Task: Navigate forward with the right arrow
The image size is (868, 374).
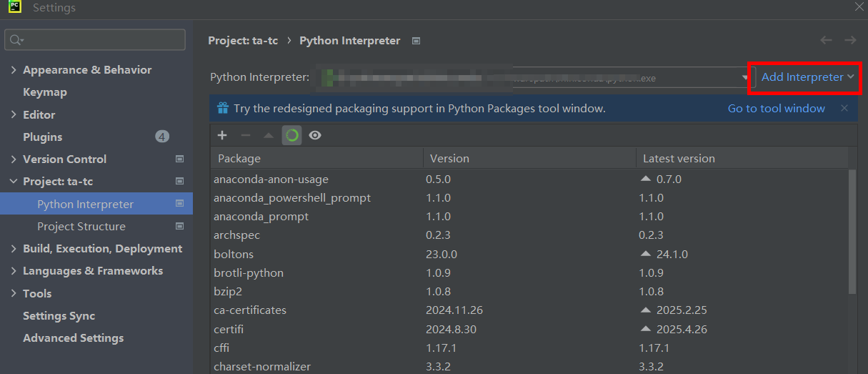Action: 850,41
